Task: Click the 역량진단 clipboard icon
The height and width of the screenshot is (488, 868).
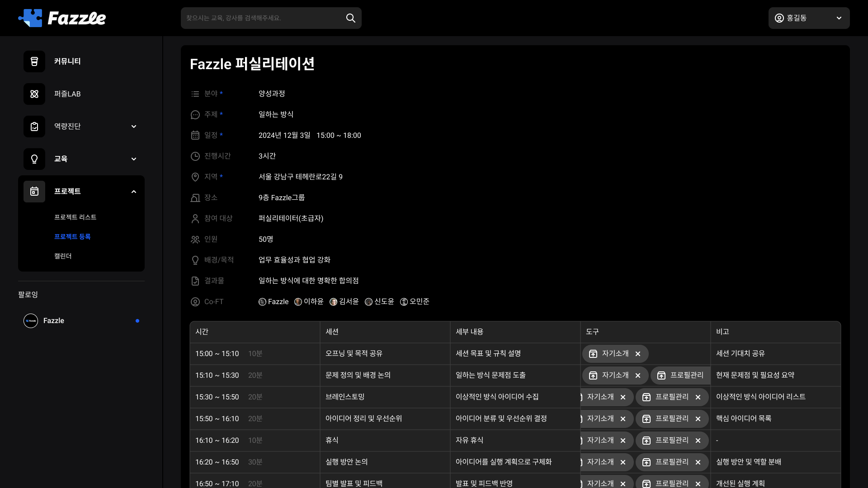Action: 34,127
